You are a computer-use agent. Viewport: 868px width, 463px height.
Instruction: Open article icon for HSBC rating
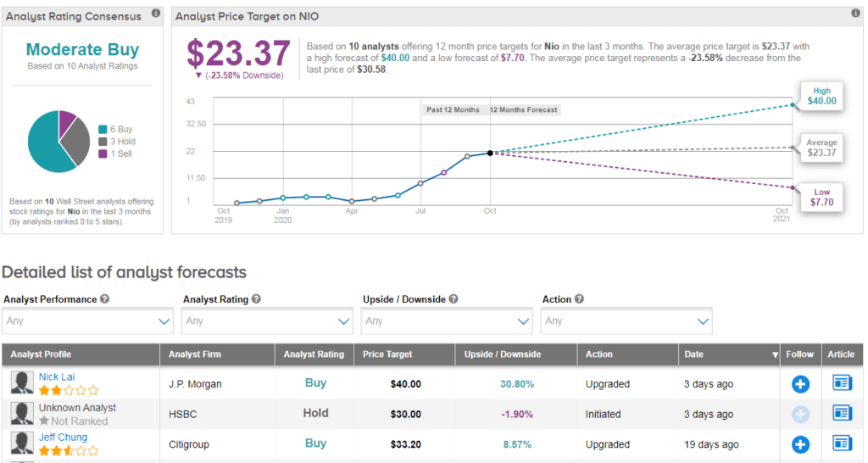pyautogui.click(x=842, y=414)
